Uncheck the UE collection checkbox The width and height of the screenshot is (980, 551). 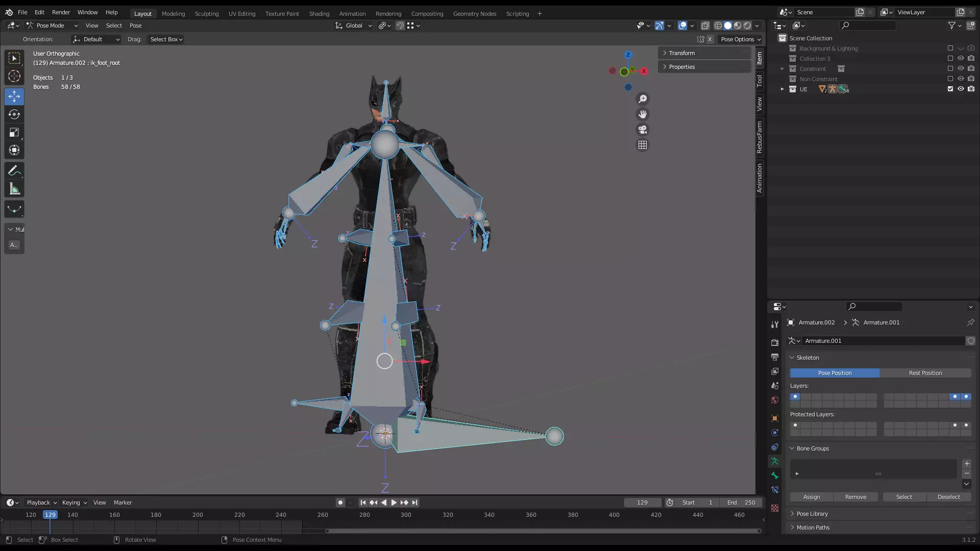pyautogui.click(x=950, y=89)
